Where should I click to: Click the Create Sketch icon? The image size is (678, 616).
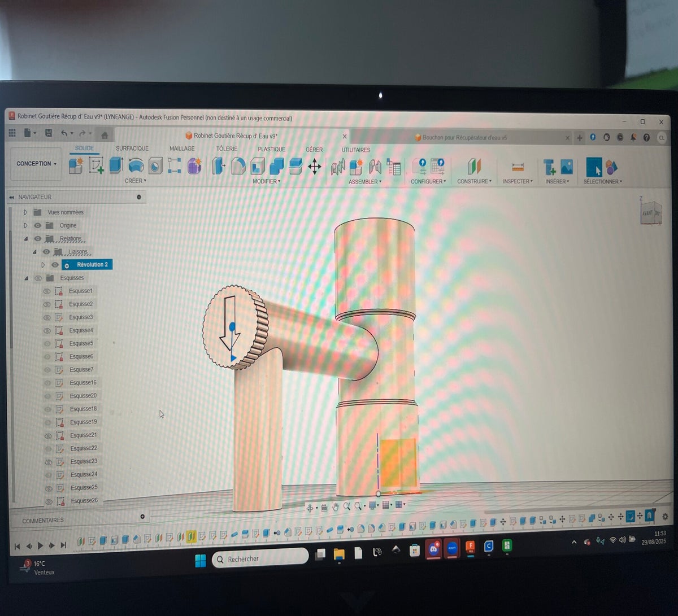tap(96, 165)
